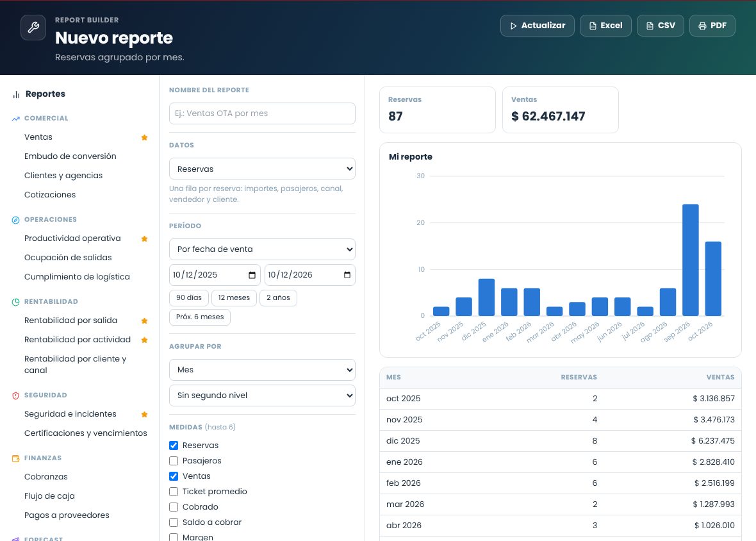Open calendar picker for end date 10/12/2026

point(347,275)
